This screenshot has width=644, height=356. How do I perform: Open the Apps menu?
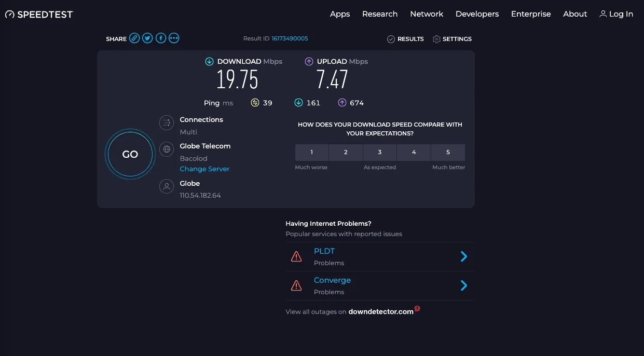tap(340, 14)
